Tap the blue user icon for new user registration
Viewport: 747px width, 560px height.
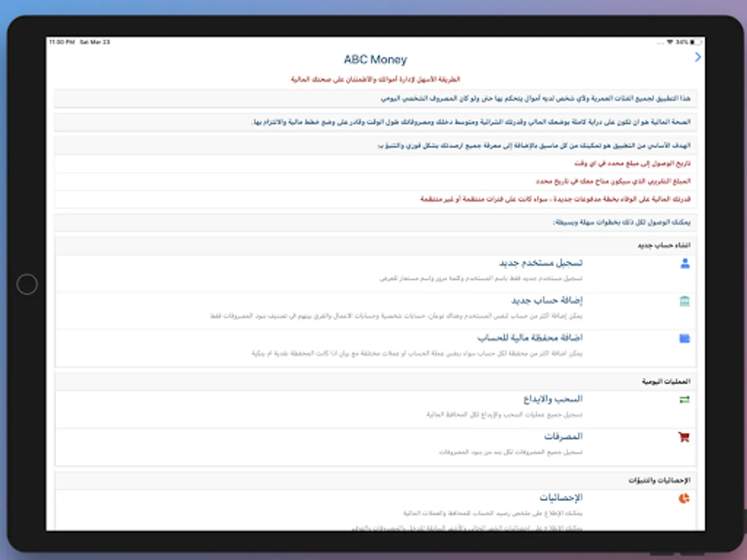tap(685, 264)
